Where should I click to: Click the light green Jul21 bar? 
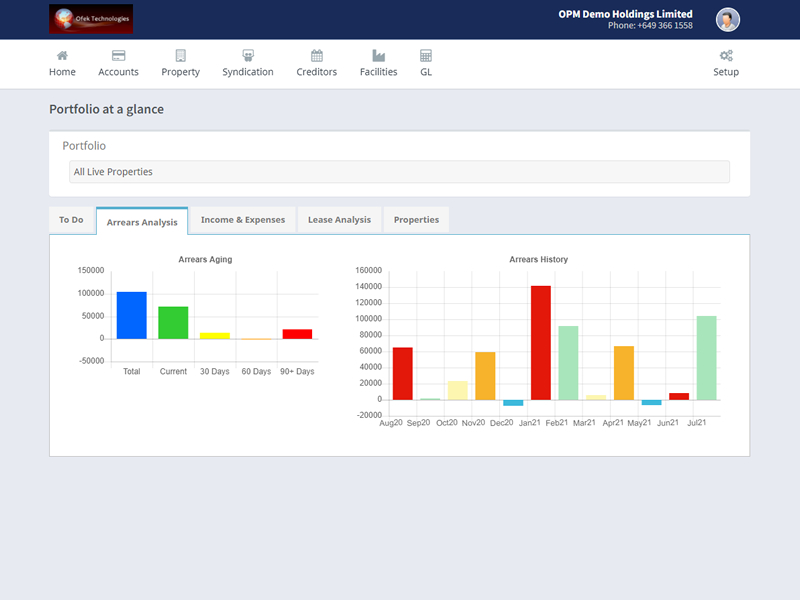707,358
